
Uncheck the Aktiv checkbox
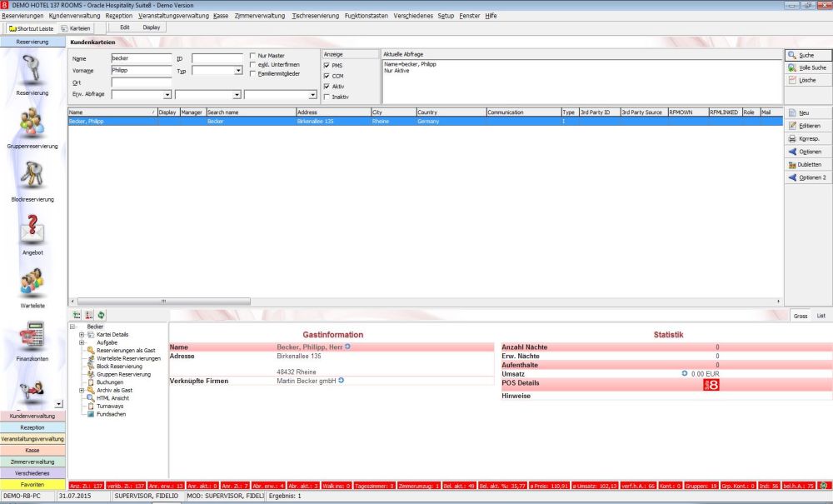click(x=327, y=86)
